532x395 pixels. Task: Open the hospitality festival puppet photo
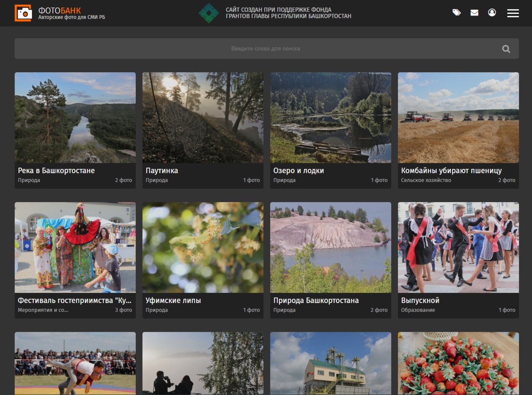[75, 247]
